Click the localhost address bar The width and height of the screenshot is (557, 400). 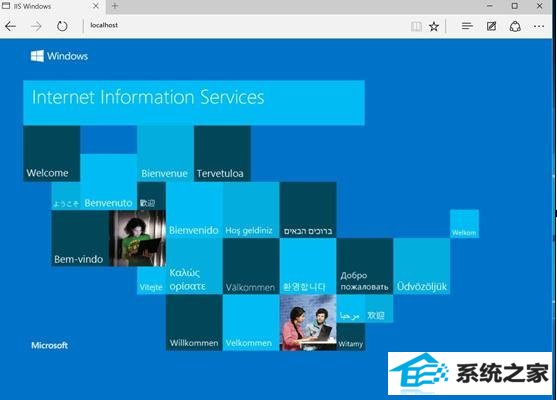245,26
